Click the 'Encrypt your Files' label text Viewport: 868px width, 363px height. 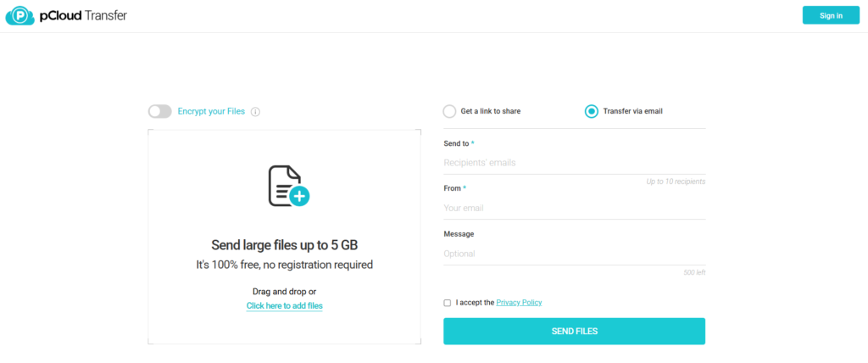point(211,111)
